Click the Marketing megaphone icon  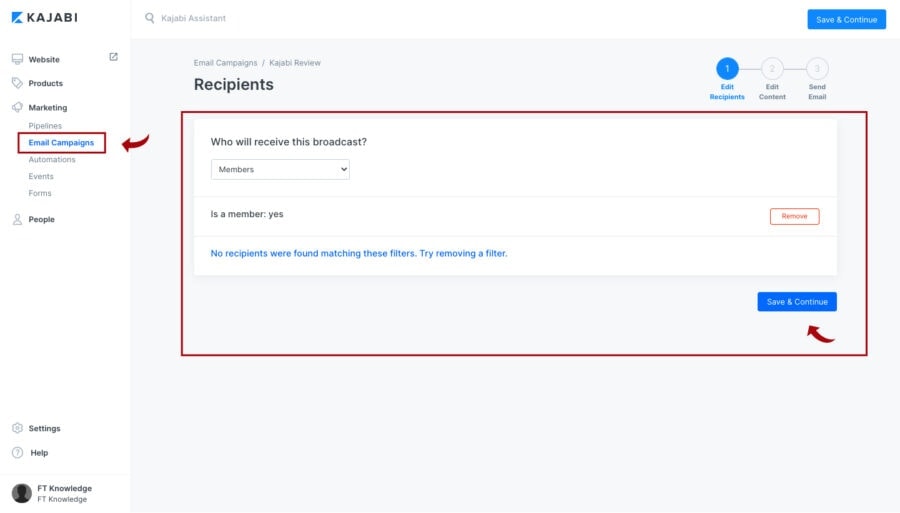pyautogui.click(x=17, y=107)
